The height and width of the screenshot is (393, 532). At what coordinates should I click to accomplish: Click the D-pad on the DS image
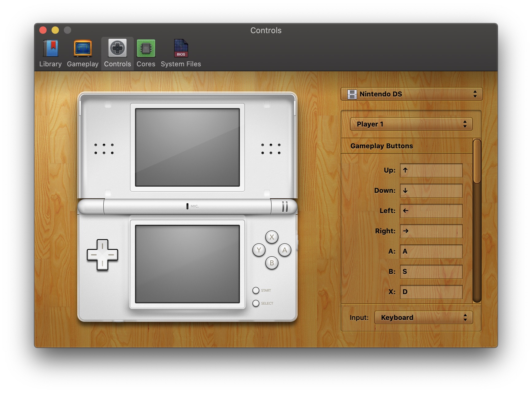click(x=102, y=255)
